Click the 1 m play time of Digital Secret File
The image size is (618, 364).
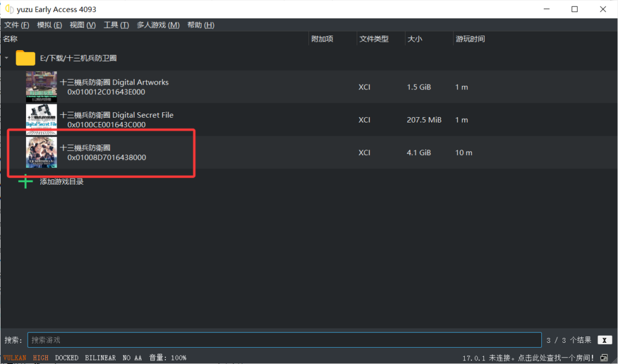pyautogui.click(x=462, y=120)
